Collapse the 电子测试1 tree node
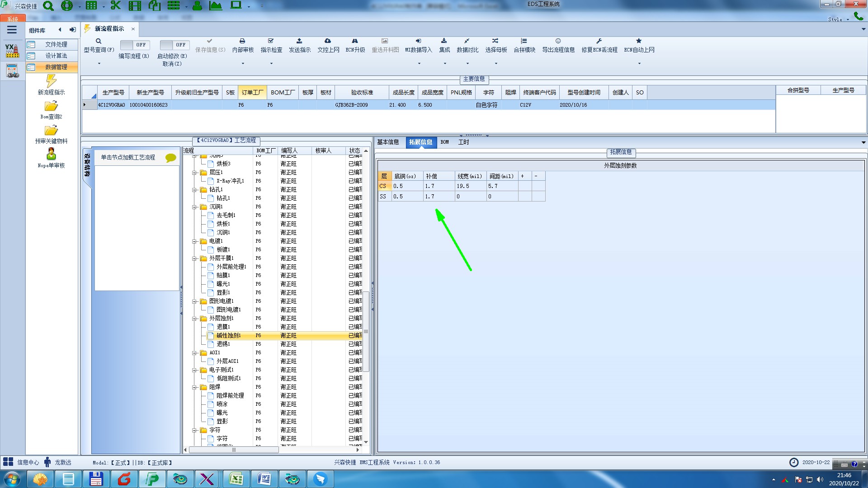Image resolution: width=868 pixels, height=488 pixels. (194, 370)
